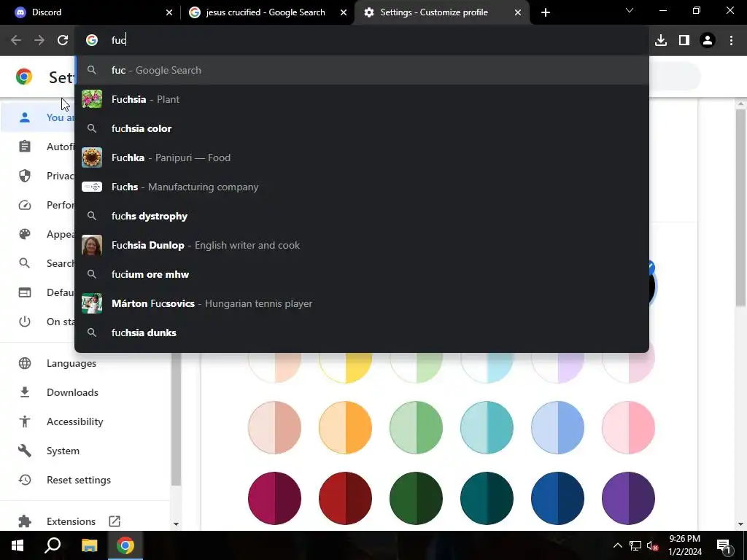This screenshot has width=747, height=560.
Task: Click the Privacy shield icon
Action: point(25,176)
